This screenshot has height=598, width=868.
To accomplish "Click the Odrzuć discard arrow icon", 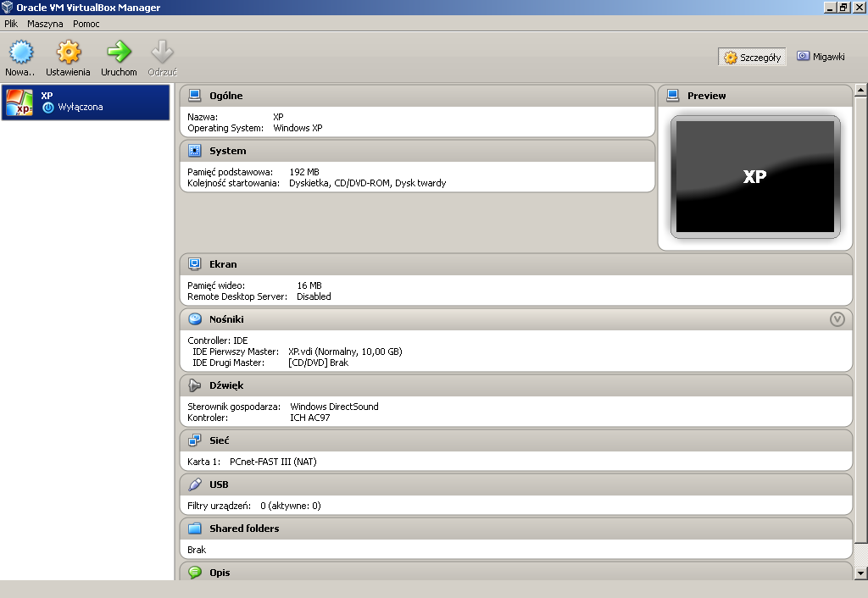I will click(x=162, y=52).
